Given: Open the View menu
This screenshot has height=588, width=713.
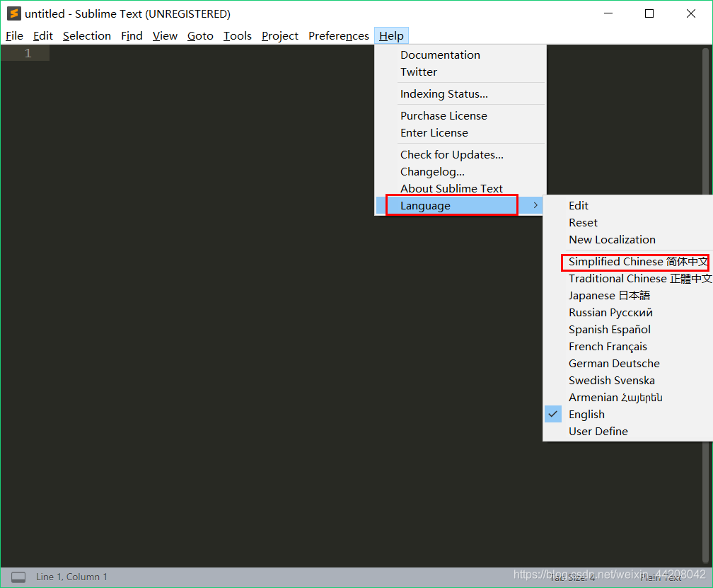Looking at the screenshot, I should pos(165,36).
